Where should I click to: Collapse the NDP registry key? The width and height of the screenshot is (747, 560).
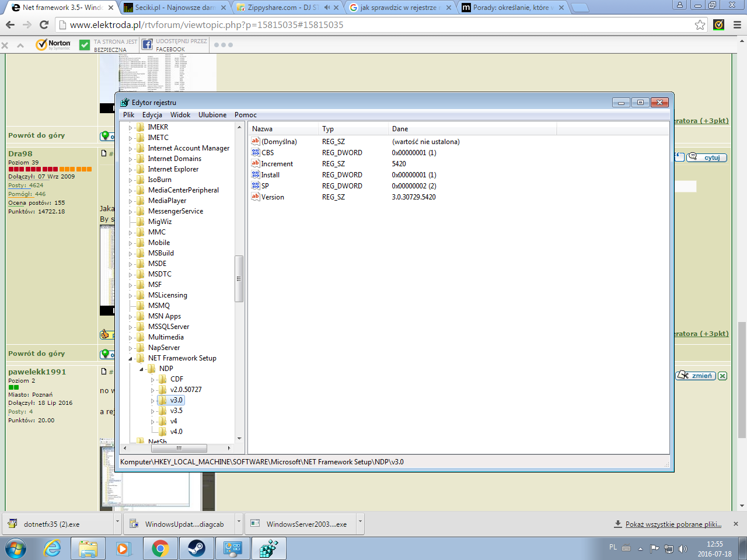pos(142,369)
